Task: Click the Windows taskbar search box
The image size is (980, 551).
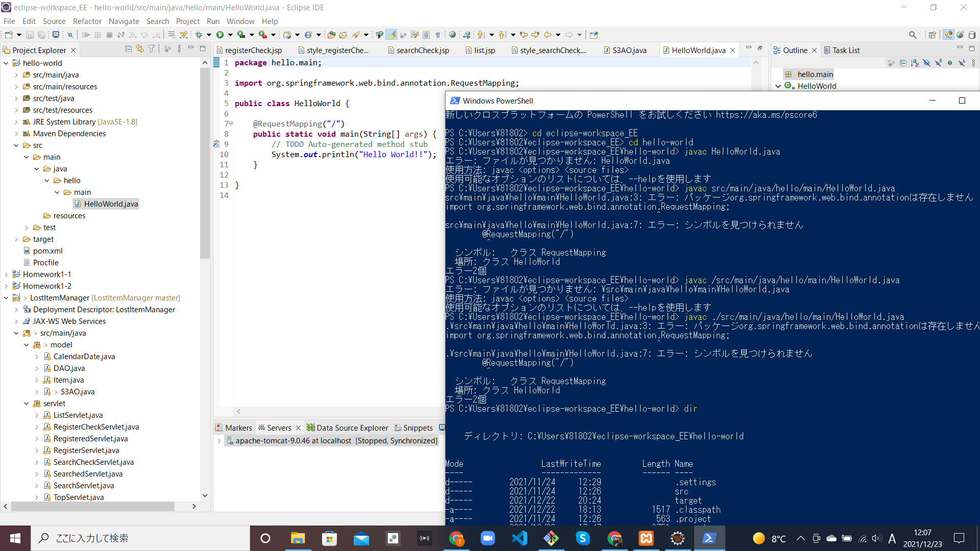Action: pyautogui.click(x=141, y=538)
